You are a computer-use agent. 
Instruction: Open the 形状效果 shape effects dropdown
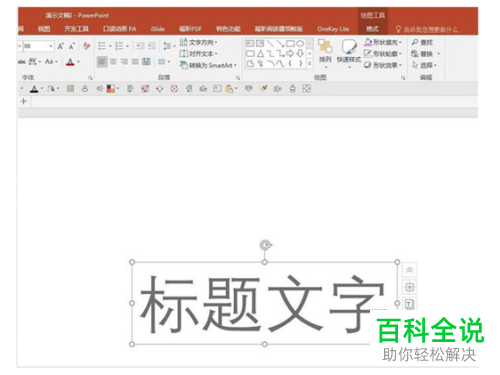(383, 65)
